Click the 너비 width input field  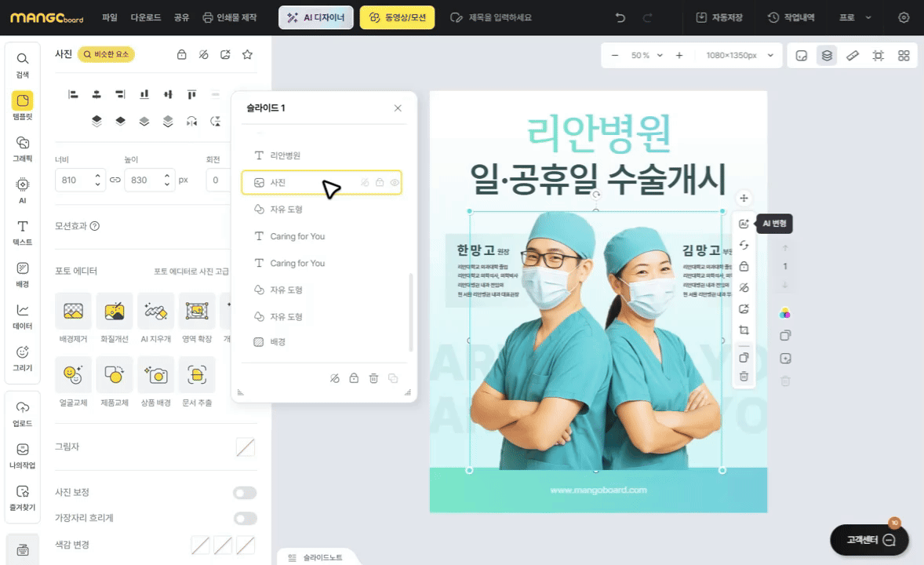pyautogui.click(x=73, y=180)
